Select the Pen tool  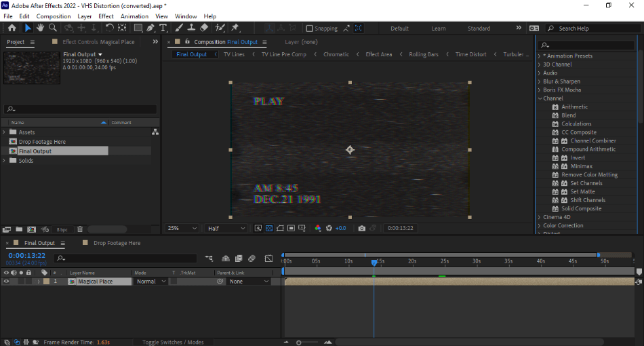(150, 28)
